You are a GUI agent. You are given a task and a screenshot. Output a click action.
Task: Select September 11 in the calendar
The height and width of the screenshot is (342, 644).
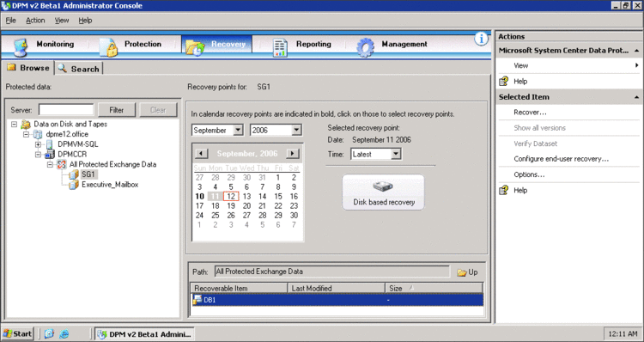pos(215,197)
